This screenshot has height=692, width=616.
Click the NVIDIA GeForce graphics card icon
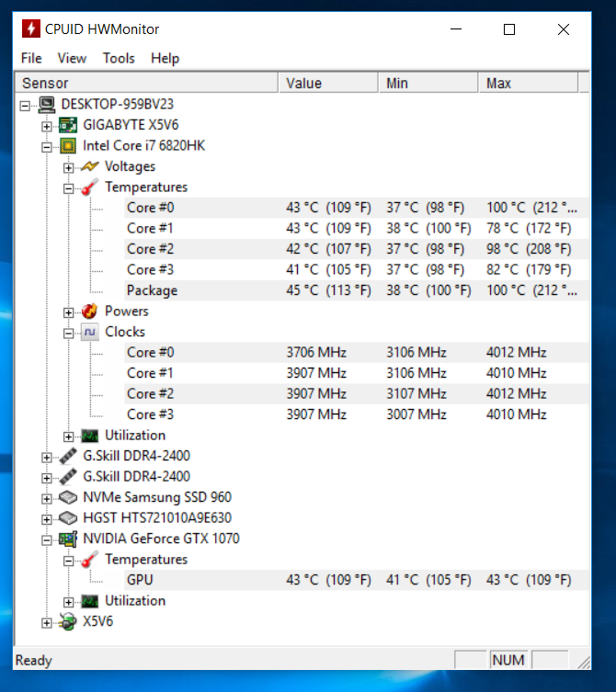click(x=68, y=539)
